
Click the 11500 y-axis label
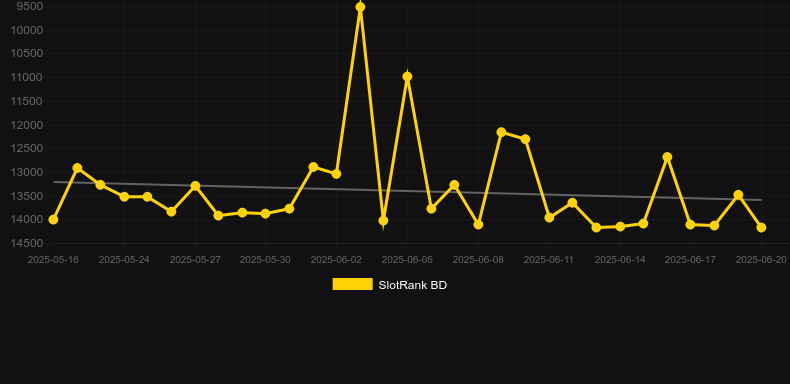coord(27,101)
